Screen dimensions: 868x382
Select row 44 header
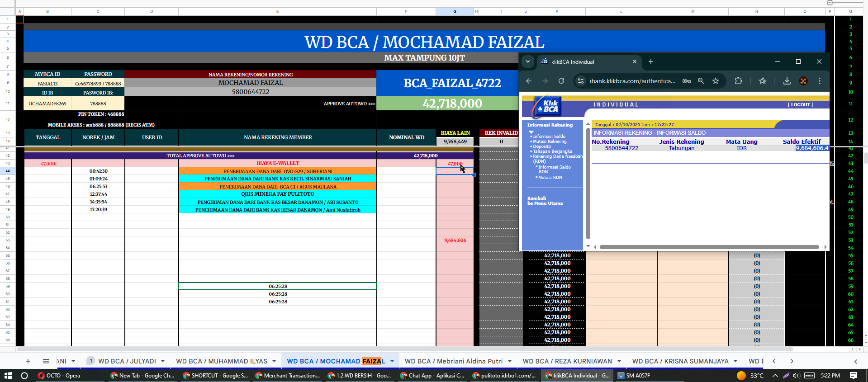coord(8,171)
